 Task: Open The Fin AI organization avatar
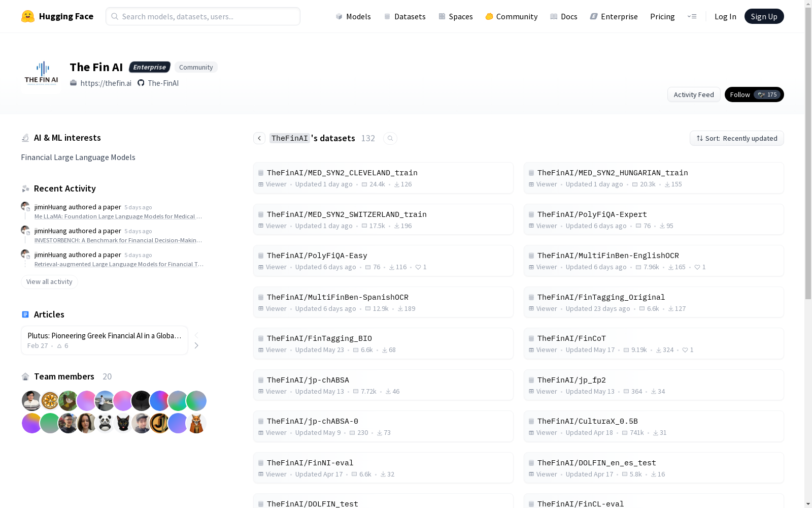[41, 75]
